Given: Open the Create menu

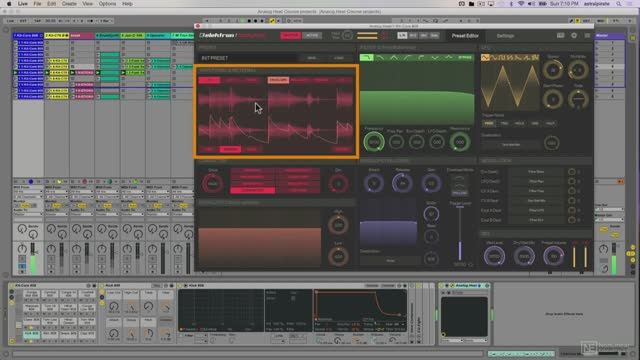Looking at the screenshot, I should [x=69, y=4].
